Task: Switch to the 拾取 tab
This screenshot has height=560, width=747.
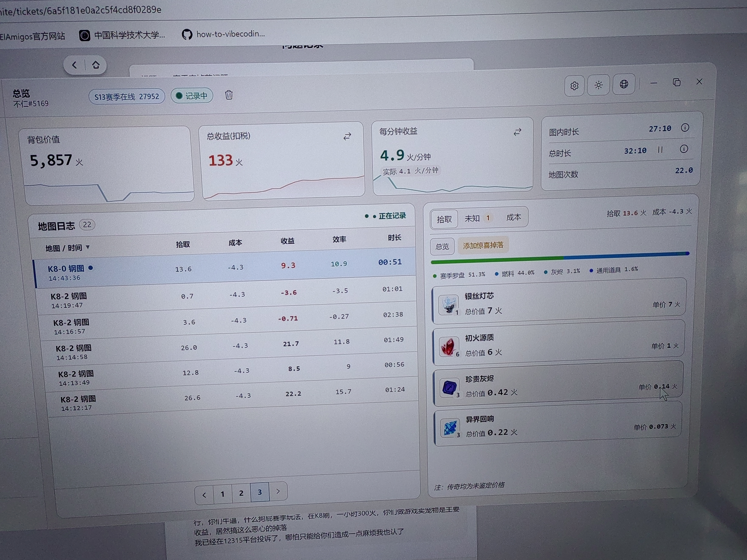Action: (444, 219)
